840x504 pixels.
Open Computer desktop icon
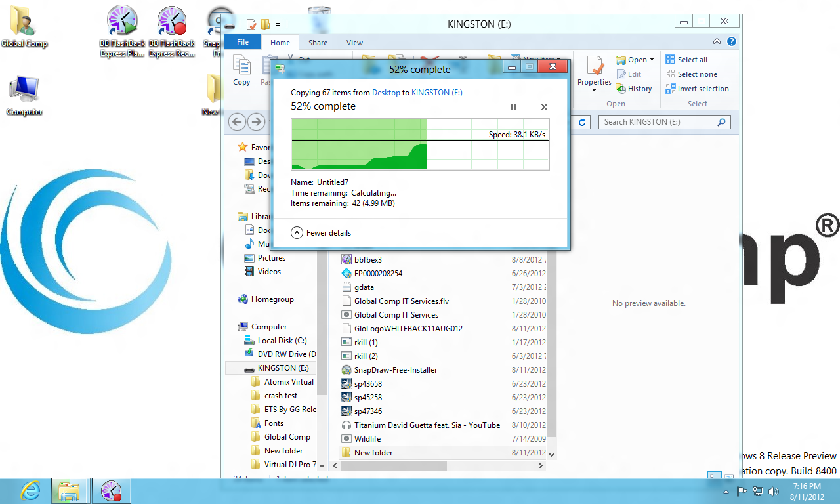24,96
